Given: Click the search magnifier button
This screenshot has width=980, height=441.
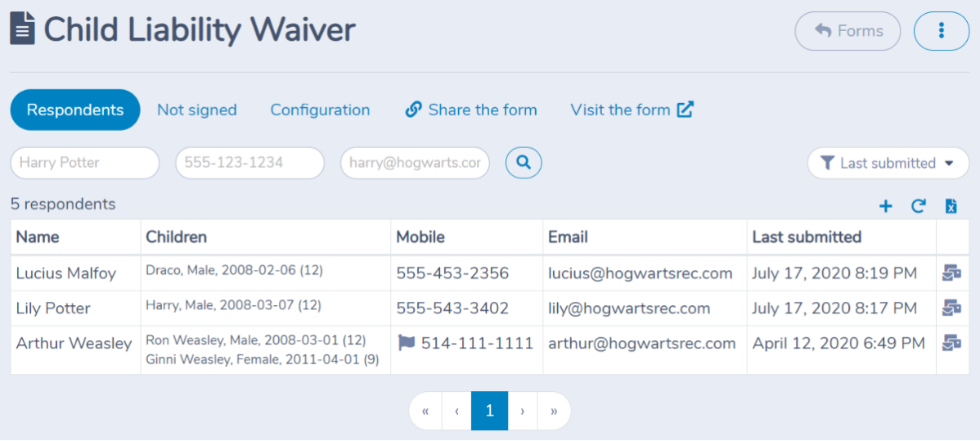Looking at the screenshot, I should (x=524, y=163).
